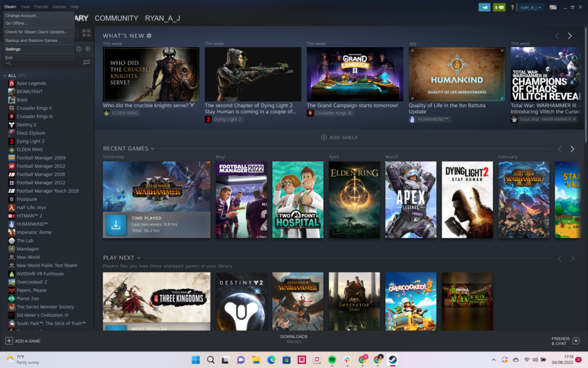Open Football Manager 2022 recent game cover

(x=241, y=200)
